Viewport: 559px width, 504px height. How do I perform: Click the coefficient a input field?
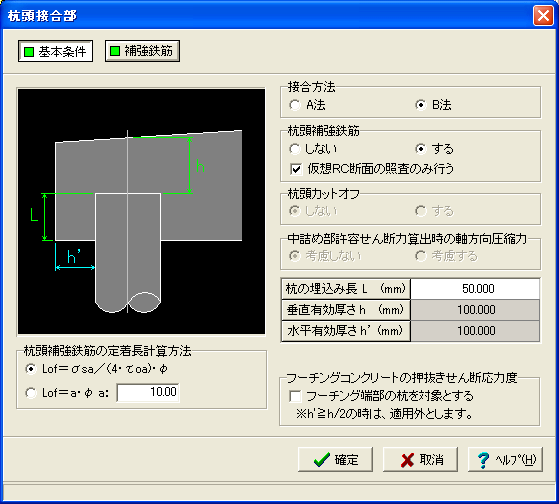(x=148, y=392)
